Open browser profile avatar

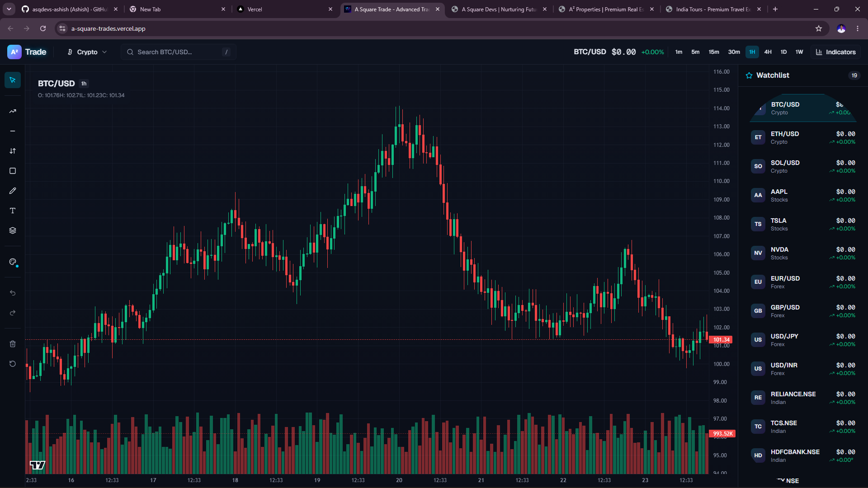click(x=841, y=28)
